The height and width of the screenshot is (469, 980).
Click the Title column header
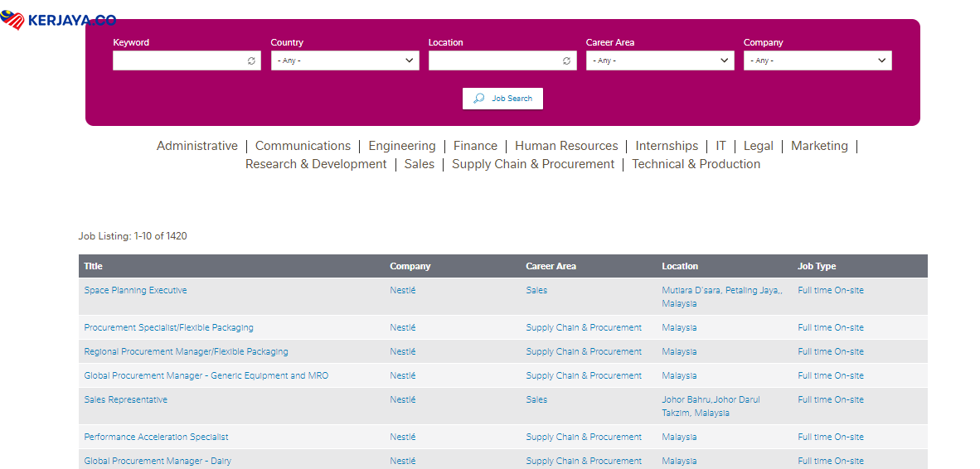coord(93,266)
